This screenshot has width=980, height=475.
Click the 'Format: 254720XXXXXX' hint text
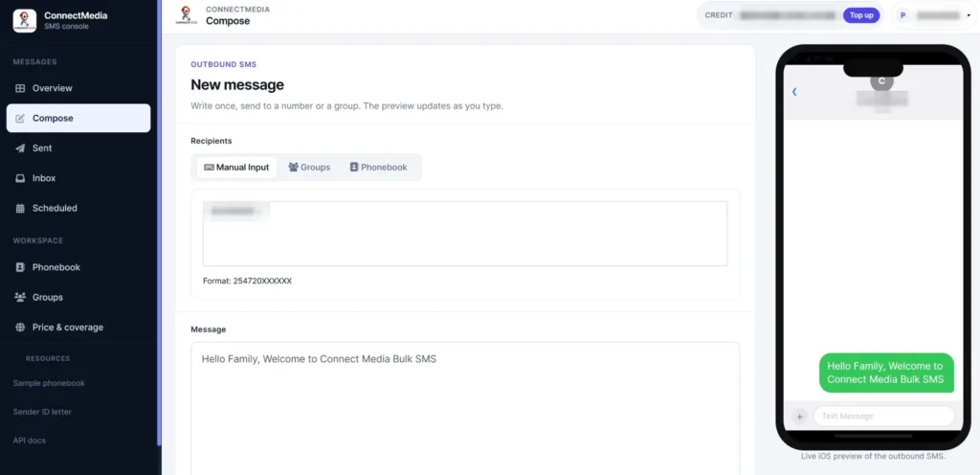[x=248, y=282]
